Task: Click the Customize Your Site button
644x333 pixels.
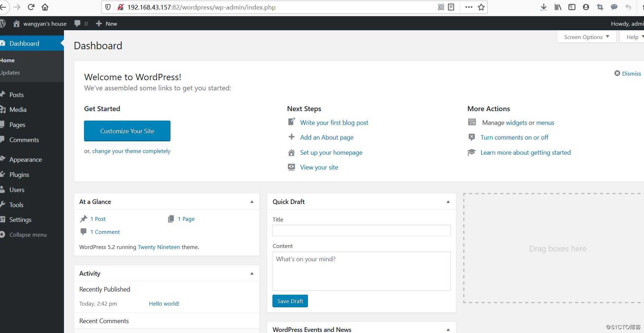Action: [127, 131]
